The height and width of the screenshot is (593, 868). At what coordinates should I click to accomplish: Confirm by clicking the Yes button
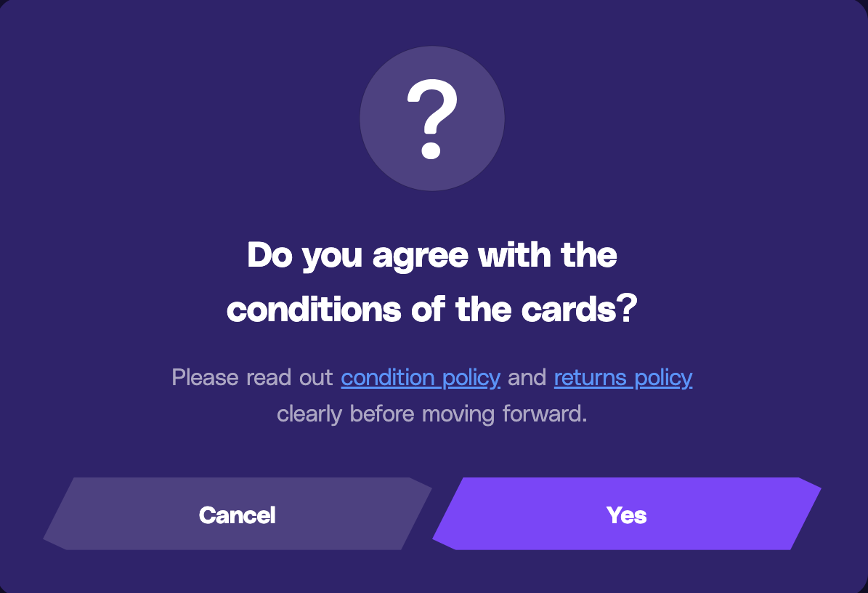[x=627, y=514]
